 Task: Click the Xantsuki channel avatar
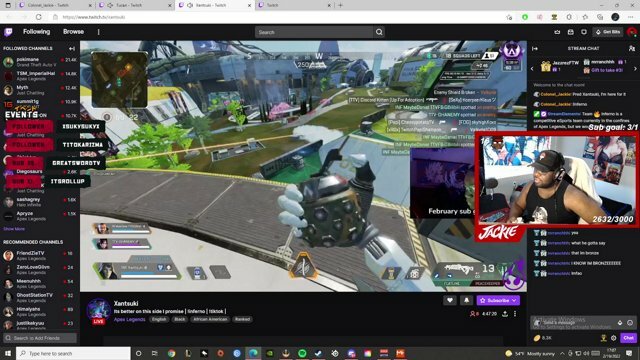tap(98, 310)
